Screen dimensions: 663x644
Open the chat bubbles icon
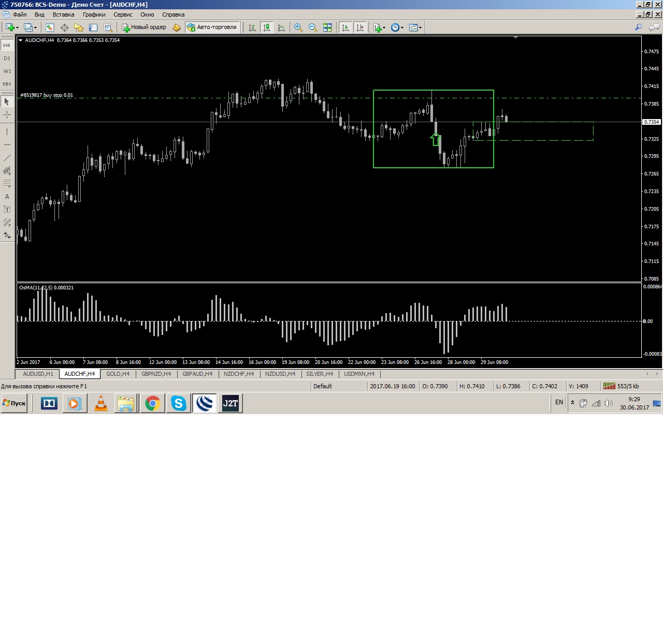(654, 27)
